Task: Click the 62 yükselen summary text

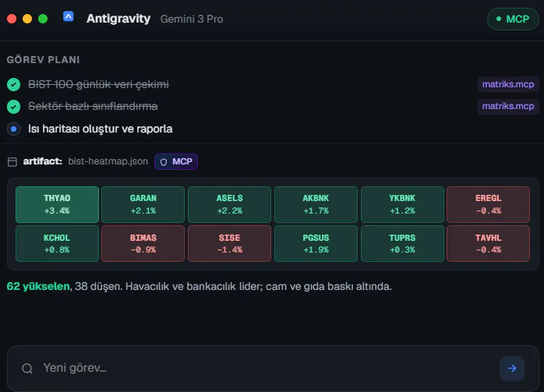Action: tap(38, 286)
